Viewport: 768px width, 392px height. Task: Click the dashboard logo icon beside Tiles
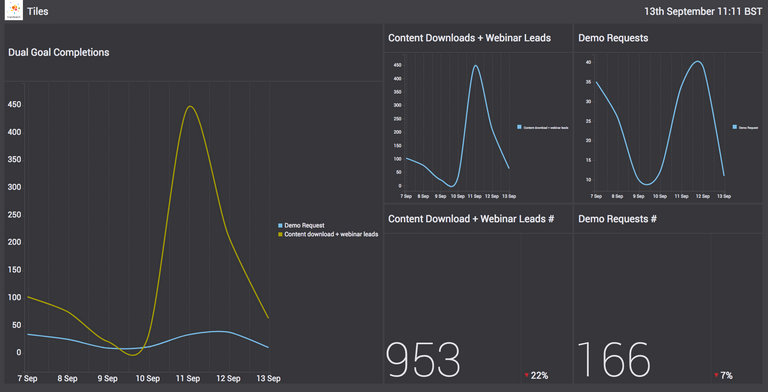(x=13, y=11)
